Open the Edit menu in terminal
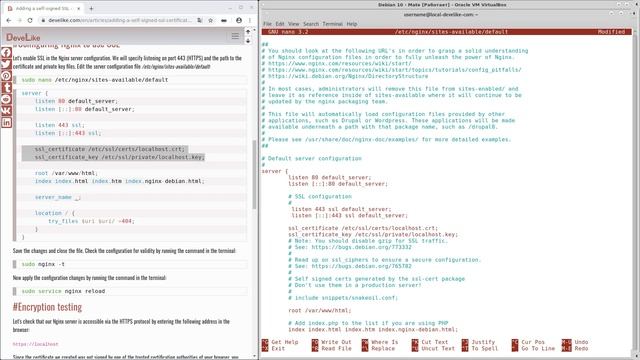Image resolution: width=640 pixels, height=360 pixels. [280, 24]
